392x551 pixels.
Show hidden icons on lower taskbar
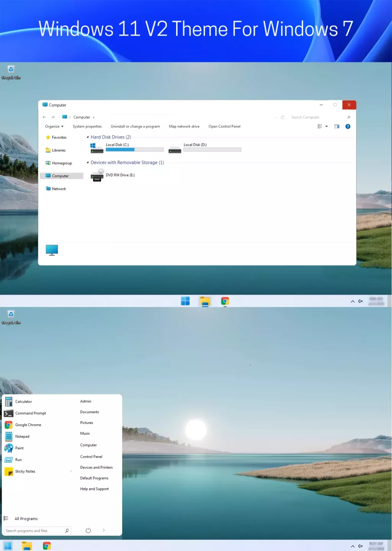pyautogui.click(x=353, y=546)
